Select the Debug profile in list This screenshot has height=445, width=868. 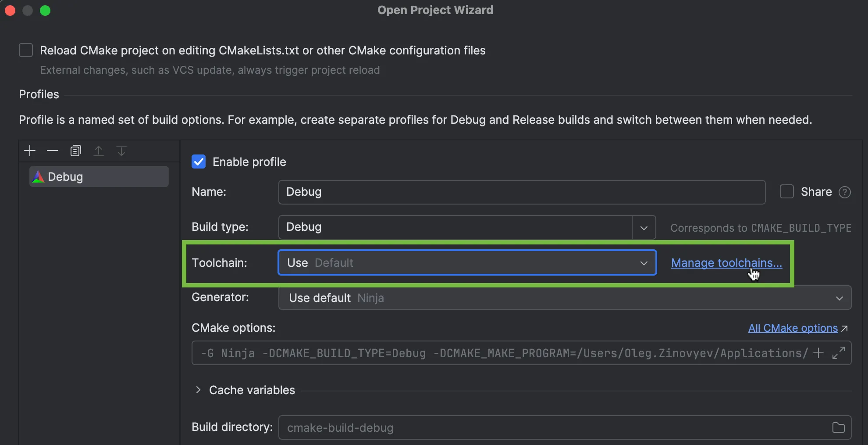click(x=99, y=177)
